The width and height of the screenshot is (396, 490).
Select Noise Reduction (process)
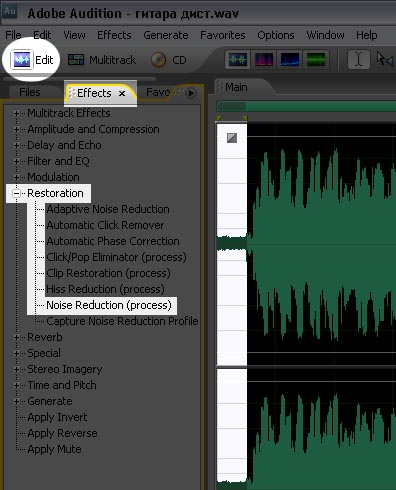109,305
